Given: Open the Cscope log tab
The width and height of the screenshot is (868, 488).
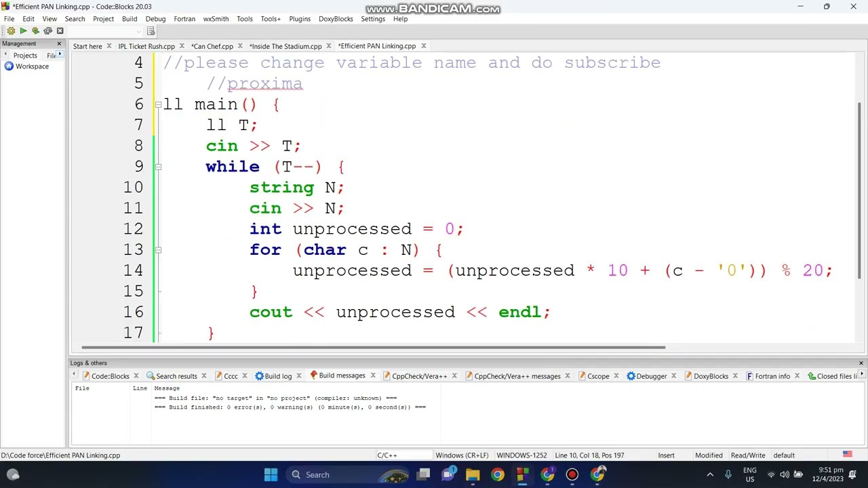Looking at the screenshot, I should click(x=598, y=376).
